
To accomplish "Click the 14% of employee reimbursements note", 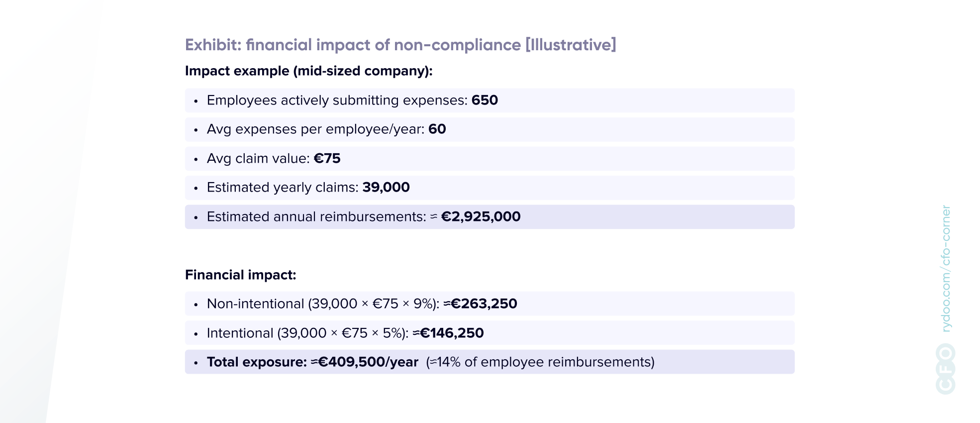I will tap(540, 362).
